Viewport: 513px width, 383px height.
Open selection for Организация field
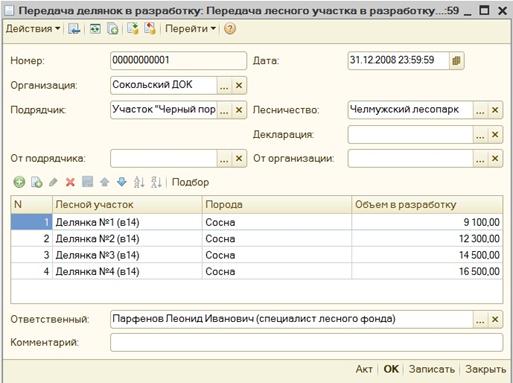[224, 86]
